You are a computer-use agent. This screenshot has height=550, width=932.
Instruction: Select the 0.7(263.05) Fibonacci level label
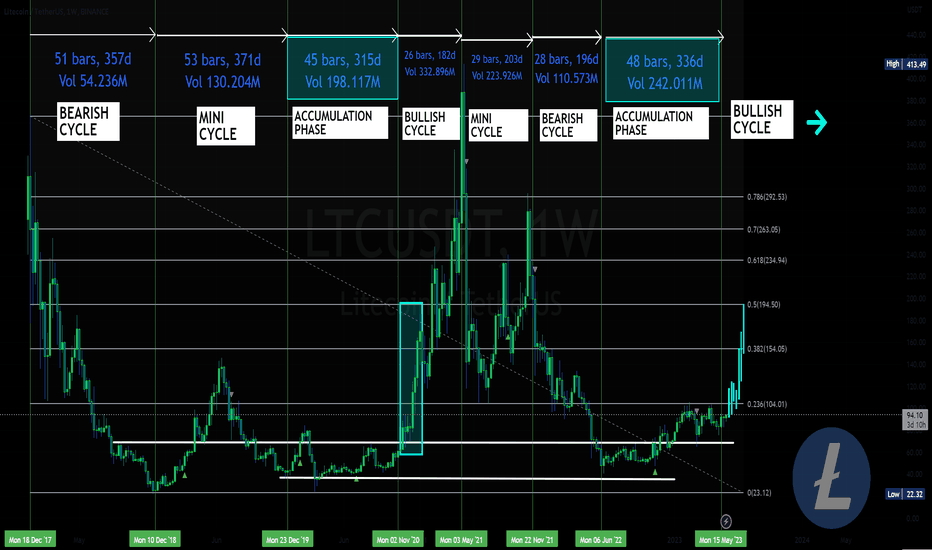coord(763,230)
